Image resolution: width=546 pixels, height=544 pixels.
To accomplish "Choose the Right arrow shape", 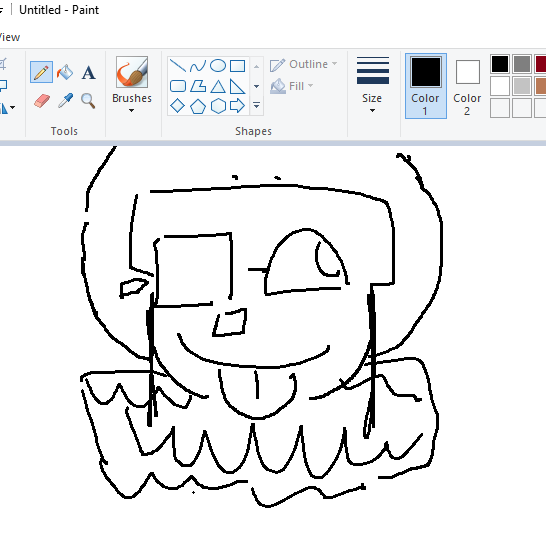I will (x=237, y=106).
